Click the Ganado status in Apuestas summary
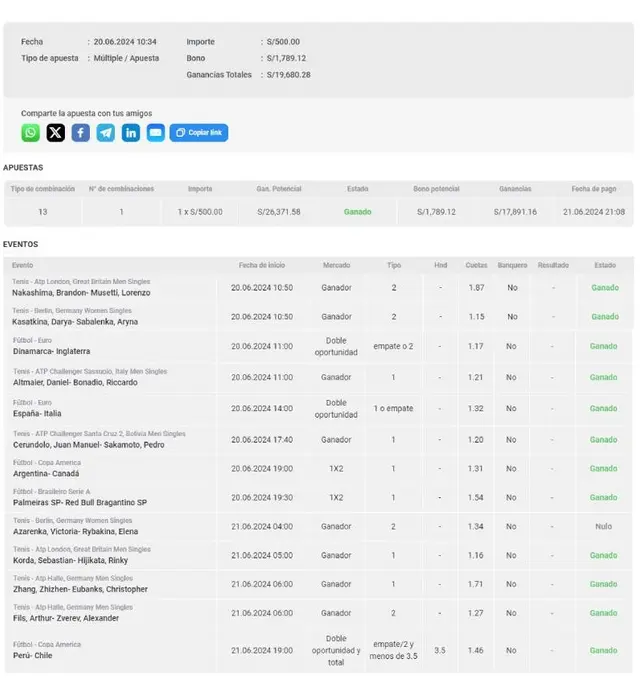This screenshot has width=640, height=696. click(x=357, y=212)
